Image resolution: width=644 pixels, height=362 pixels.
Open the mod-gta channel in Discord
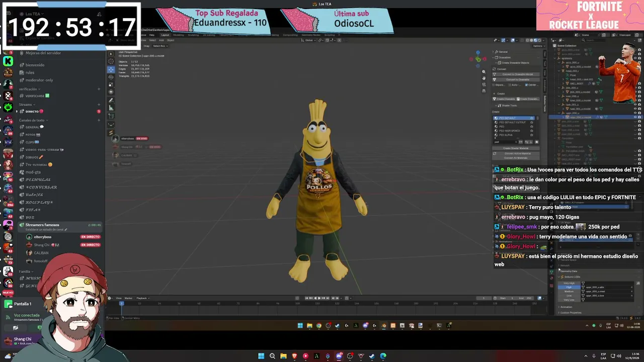pyautogui.click(x=33, y=172)
